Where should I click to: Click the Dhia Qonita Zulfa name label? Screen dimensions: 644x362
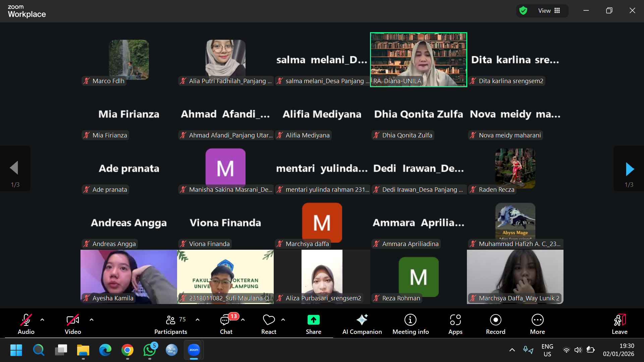click(403, 135)
